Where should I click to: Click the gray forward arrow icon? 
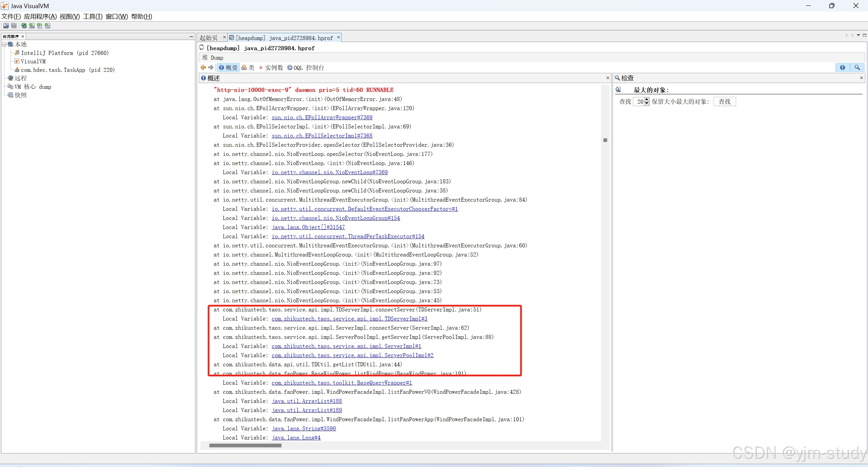pyautogui.click(x=211, y=67)
